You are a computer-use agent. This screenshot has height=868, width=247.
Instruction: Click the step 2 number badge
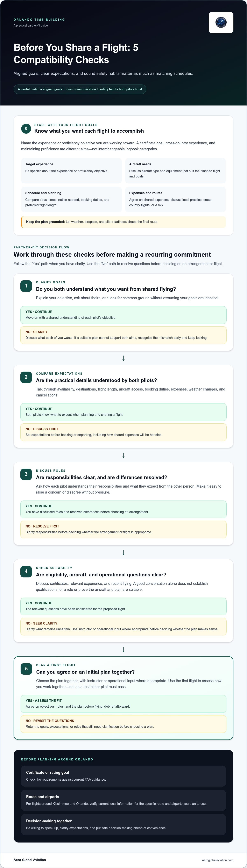coord(26,377)
